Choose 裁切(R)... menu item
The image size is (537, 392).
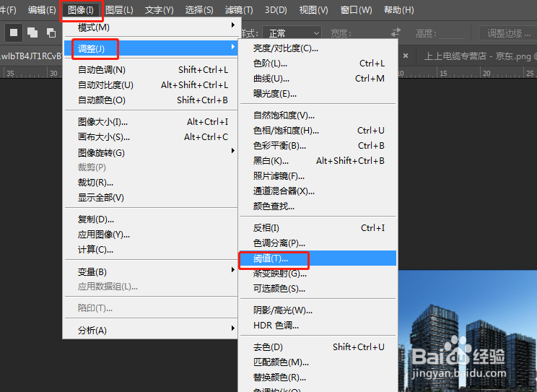[150, 183]
